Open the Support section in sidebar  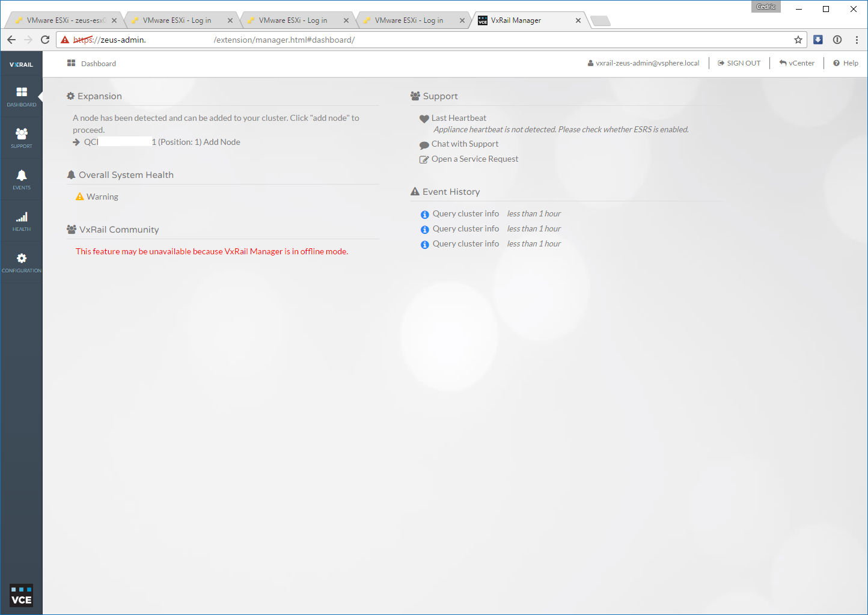22,138
